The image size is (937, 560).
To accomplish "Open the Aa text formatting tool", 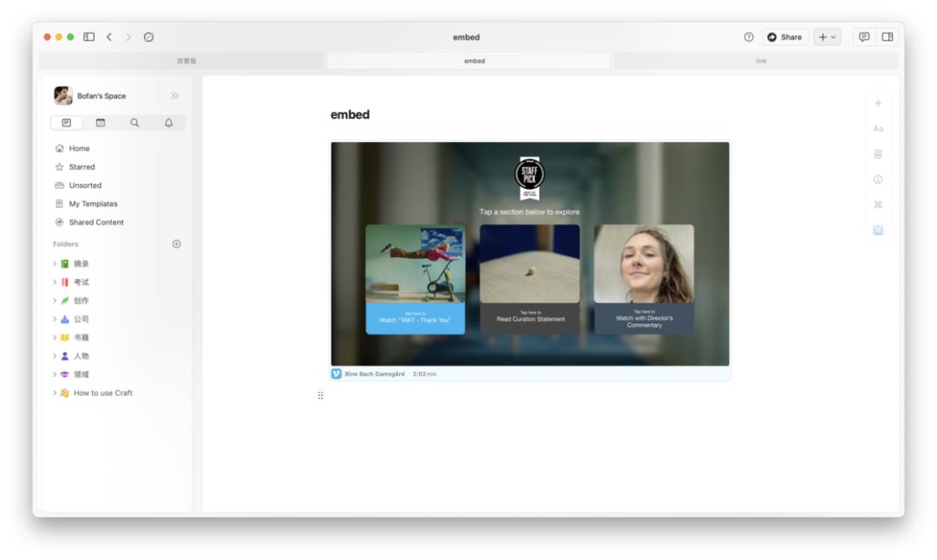I will (x=878, y=128).
